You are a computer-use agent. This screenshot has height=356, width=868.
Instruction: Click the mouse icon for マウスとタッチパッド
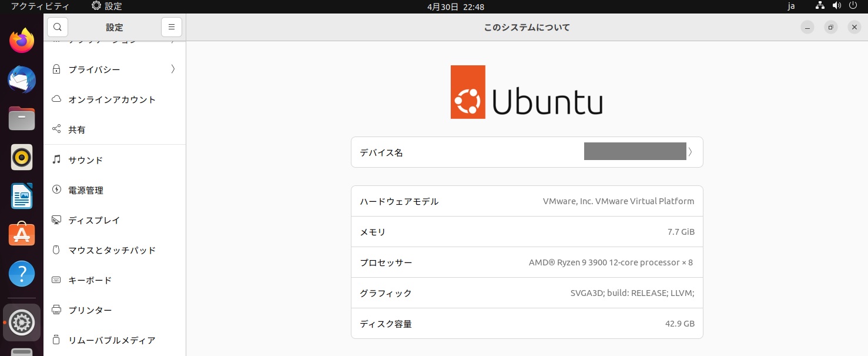click(56, 249)
